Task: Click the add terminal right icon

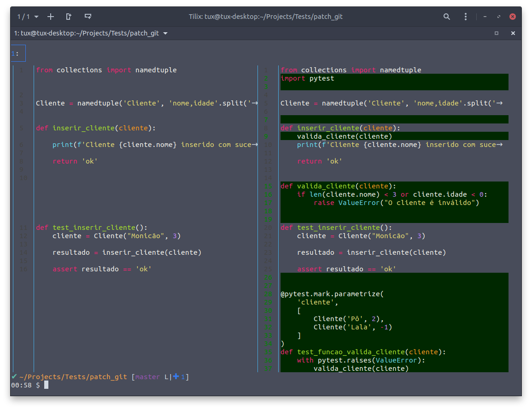Action: 69,17
